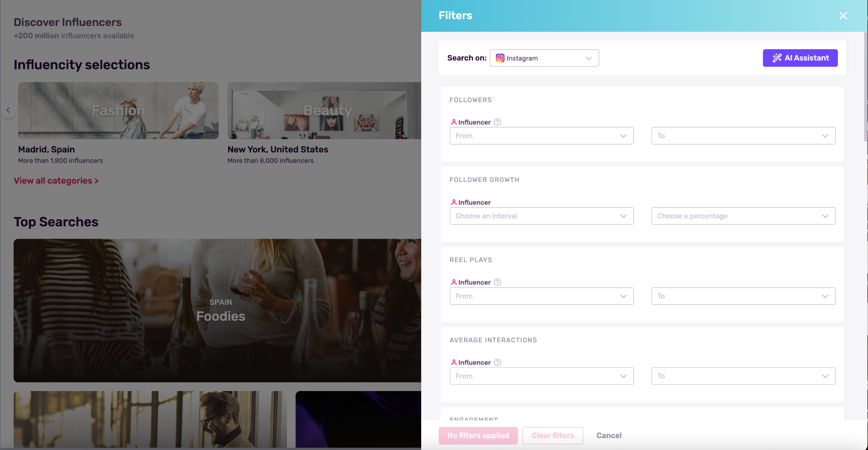Click the left carousel arrow in Influencity selections
This screenshot has height=450, width=868.
click(8, 110)
